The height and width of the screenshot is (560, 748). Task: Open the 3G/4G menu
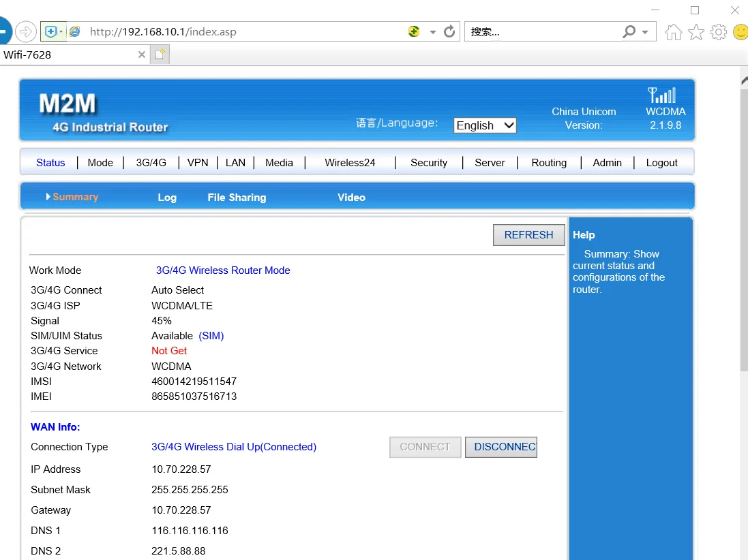point(151,163)
